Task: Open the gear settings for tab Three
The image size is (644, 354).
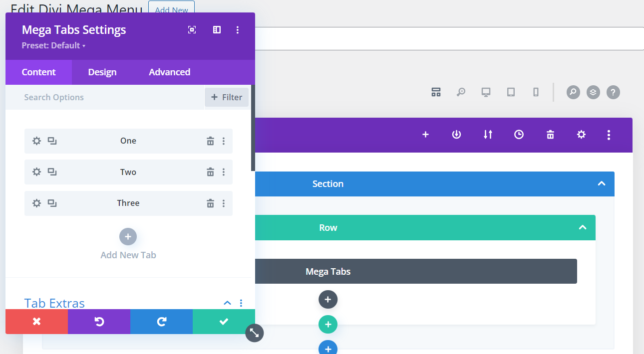Action: 36,203
